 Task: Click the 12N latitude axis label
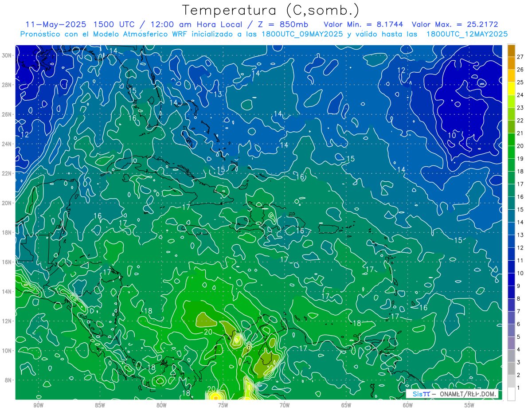(x=7, y=321)
